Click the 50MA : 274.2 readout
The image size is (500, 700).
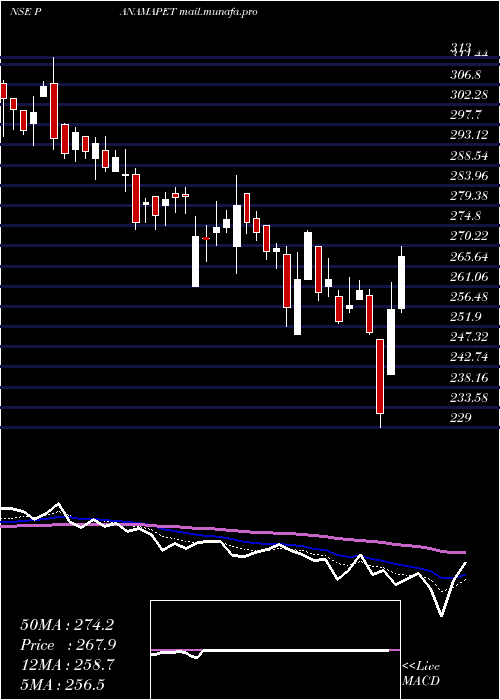(67, 625)
